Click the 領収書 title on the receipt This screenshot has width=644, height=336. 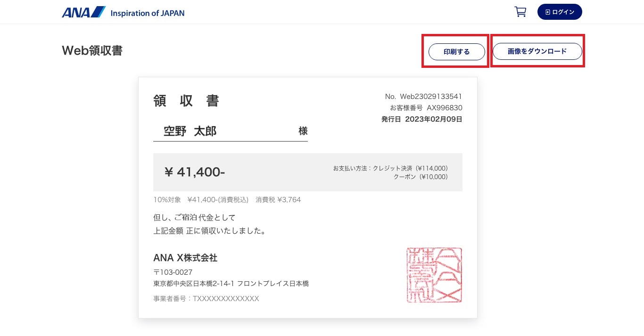click(x=186, y=101)
